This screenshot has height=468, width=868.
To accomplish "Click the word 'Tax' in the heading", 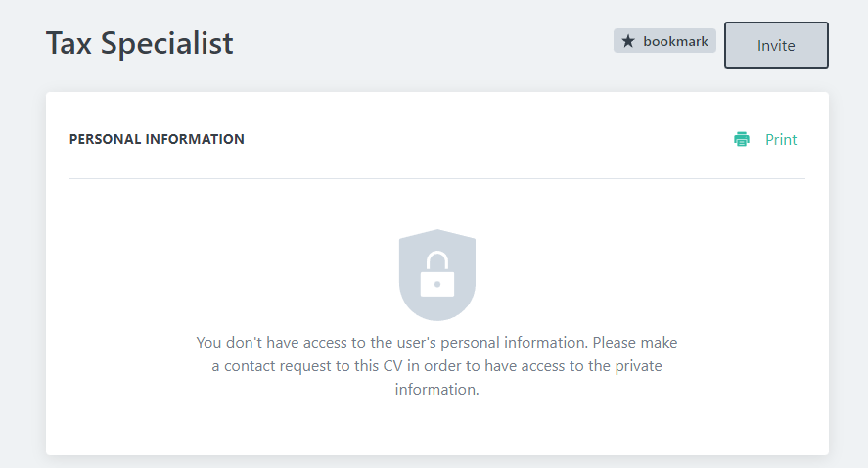I will coord(69,44).
